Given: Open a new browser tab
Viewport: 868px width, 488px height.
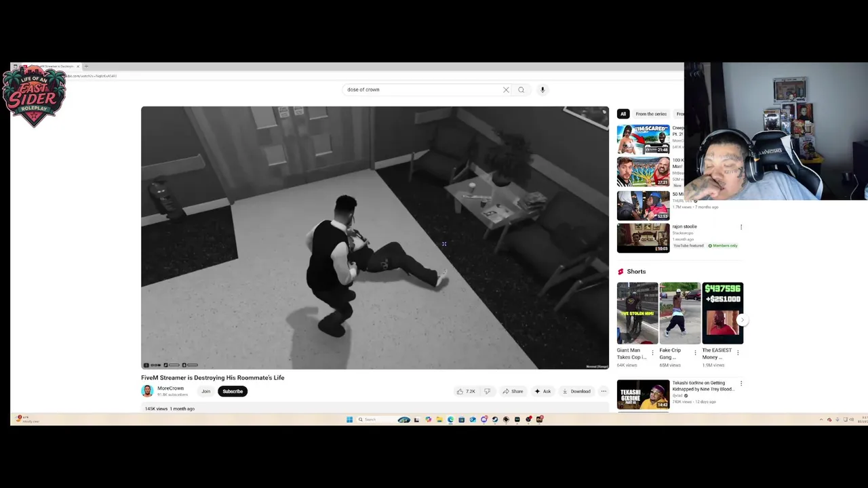Looking at the screenshot, I should coord(86,66).
